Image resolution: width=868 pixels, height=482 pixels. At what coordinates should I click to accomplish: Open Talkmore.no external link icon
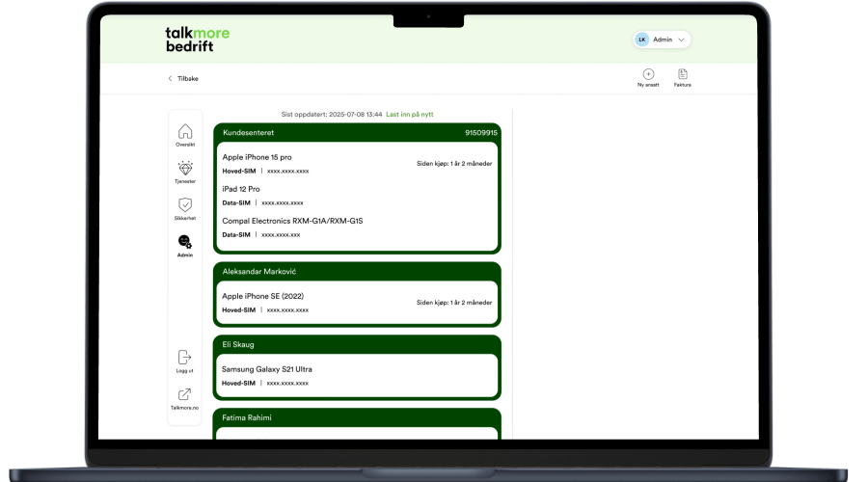(184, 394)
